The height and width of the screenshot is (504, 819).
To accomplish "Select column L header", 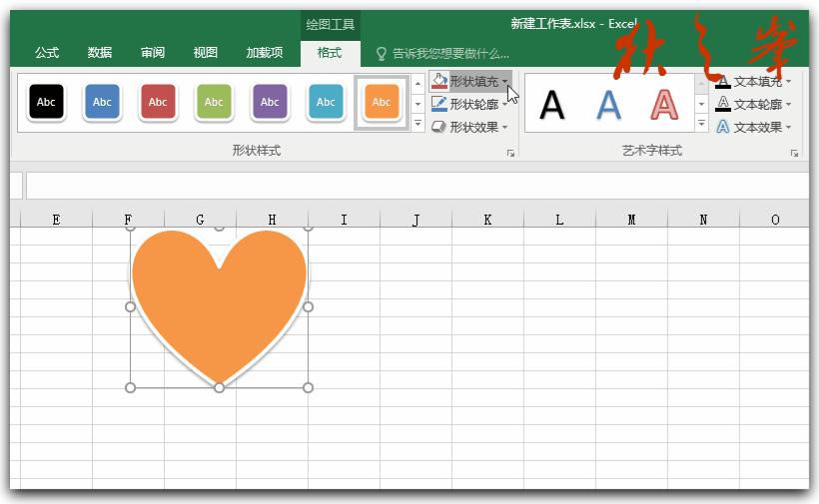I will pyautogui.click(x=559, y=220).
